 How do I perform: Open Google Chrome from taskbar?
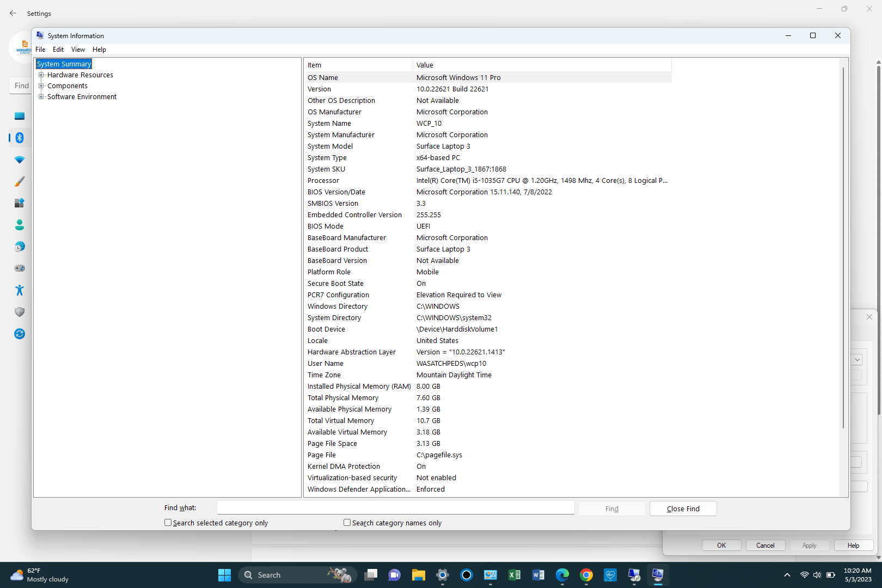click(586, 575)
